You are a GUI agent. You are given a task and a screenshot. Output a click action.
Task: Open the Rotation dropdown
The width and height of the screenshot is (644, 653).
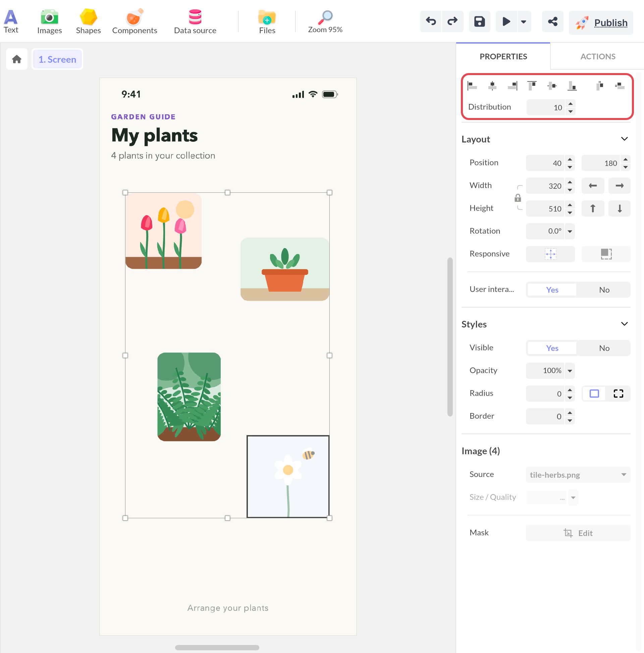(x=570, y=231)
